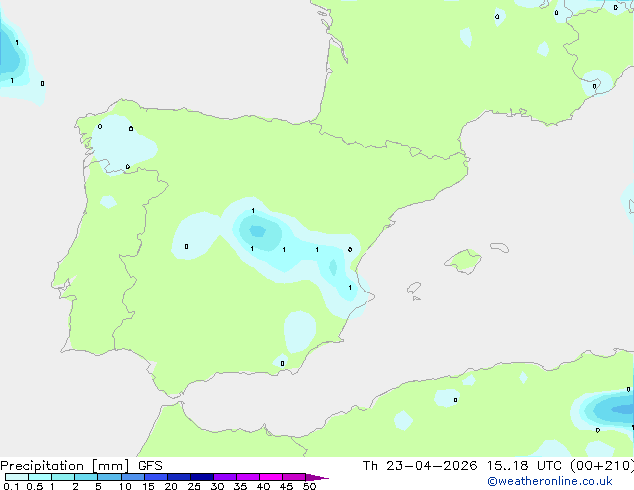Click the 20 to 25 mm legend swatch
This screenshot has height=490, width=634.
pos(178,477)
